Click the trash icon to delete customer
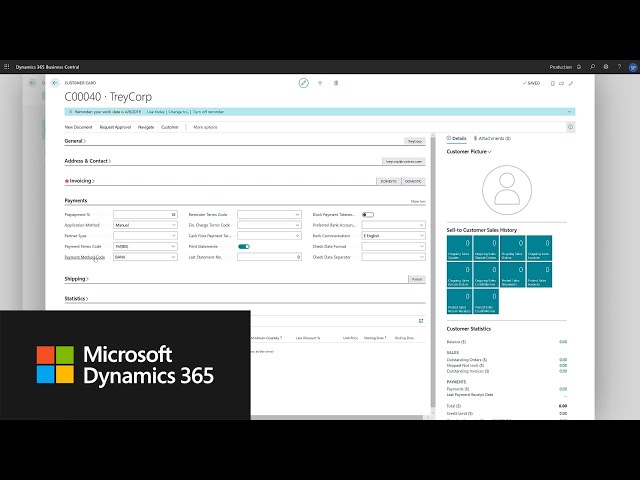 pos(336,83)
